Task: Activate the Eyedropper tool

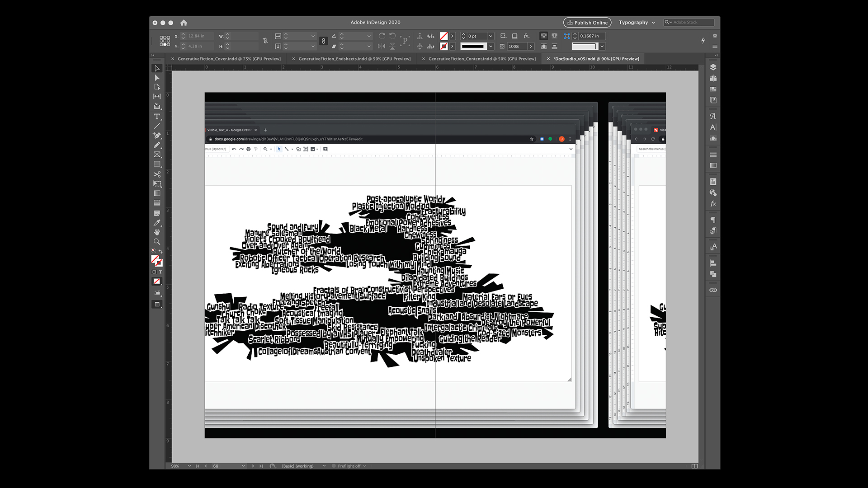Action: (157, 223)
